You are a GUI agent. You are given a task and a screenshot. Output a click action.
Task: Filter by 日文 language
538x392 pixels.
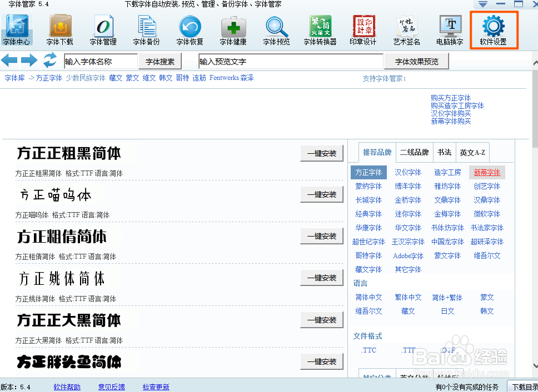pos(447,311)
